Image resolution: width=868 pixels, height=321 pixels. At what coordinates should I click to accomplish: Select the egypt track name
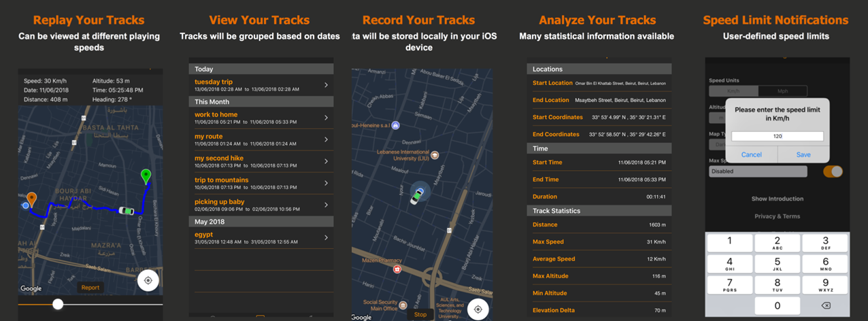(203, 234)
